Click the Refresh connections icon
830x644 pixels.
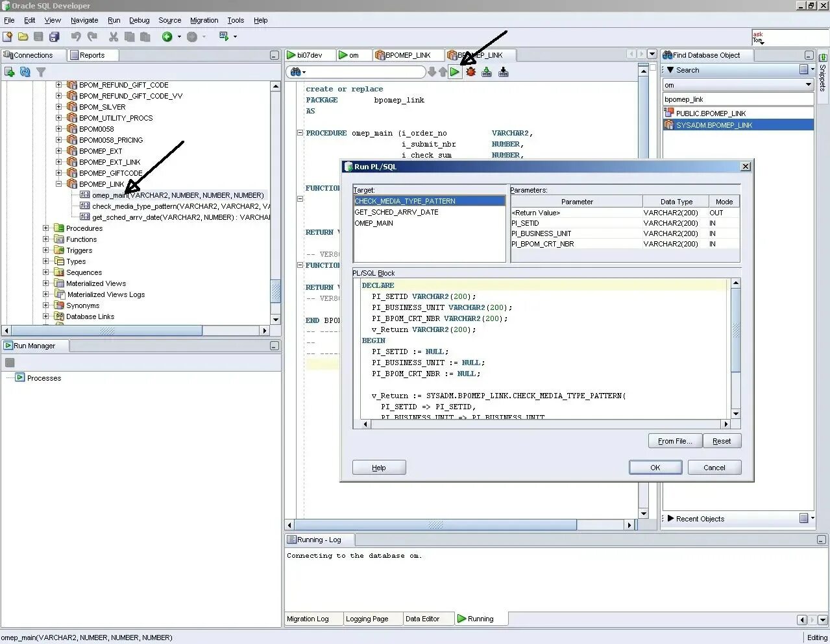25,72
